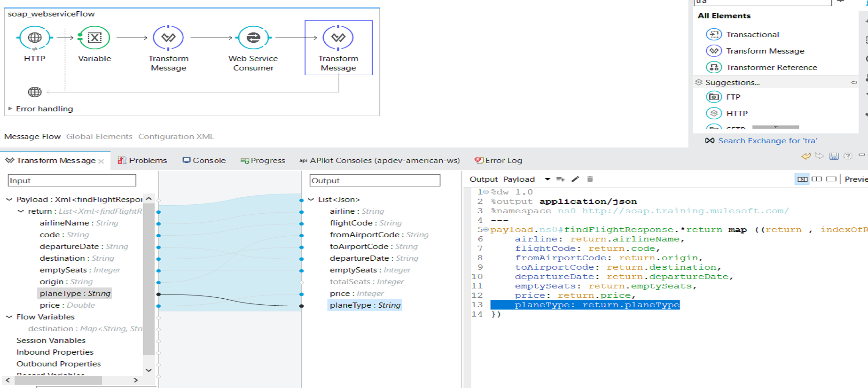Screen dimensions: 868x388
Task: Select Transformer Reference in palette
Action: 771,67
